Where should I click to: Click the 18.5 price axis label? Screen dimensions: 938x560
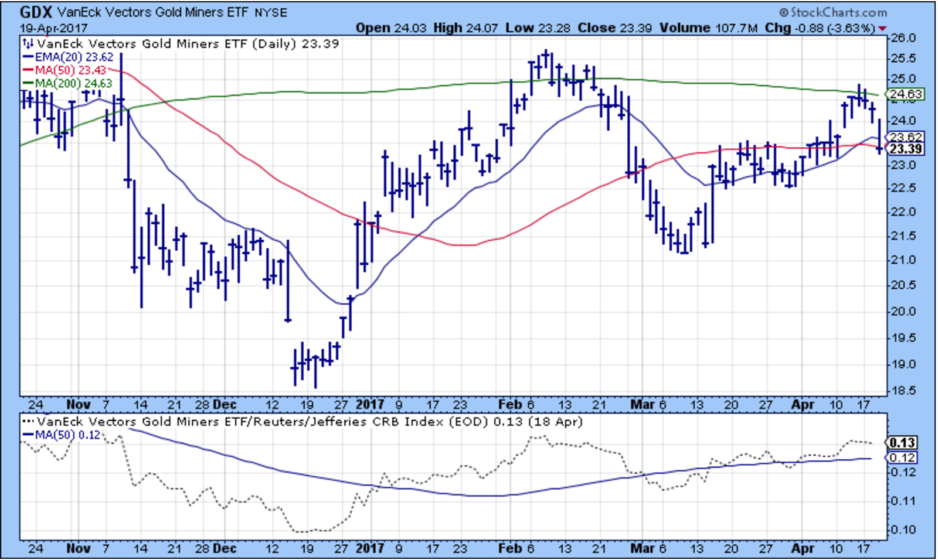903,390
